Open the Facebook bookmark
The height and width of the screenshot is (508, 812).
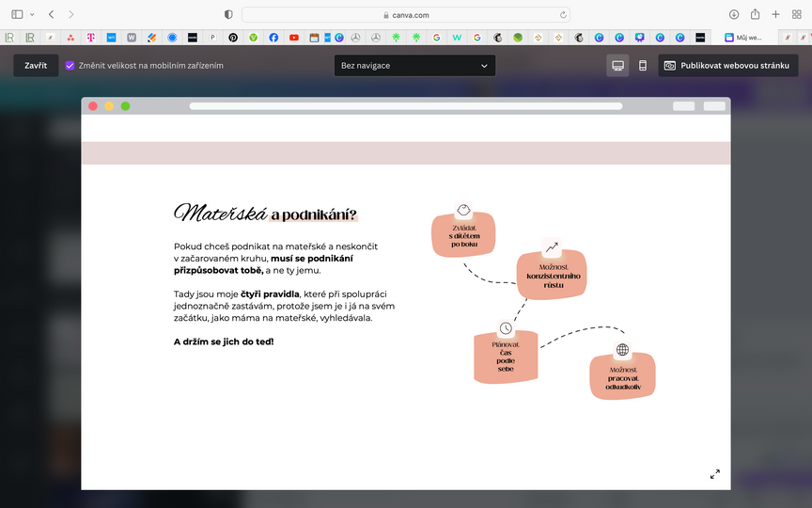pyautogui.click(x=273, y=38)
